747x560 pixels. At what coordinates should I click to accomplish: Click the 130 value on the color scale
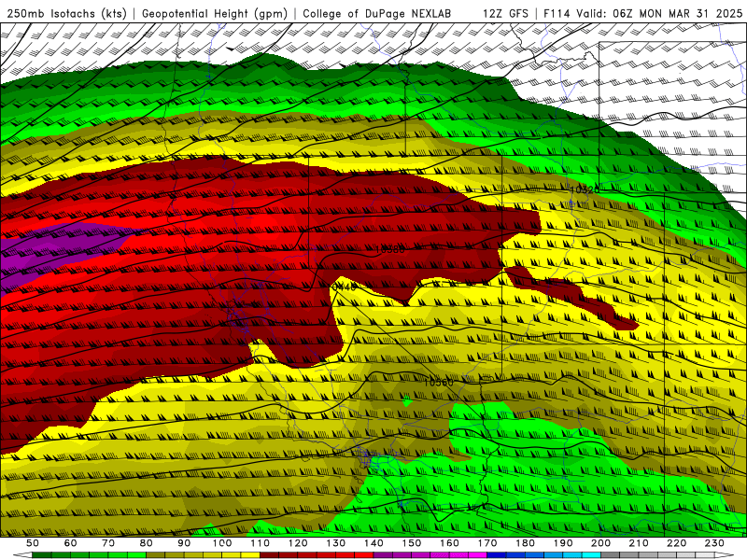336,543
